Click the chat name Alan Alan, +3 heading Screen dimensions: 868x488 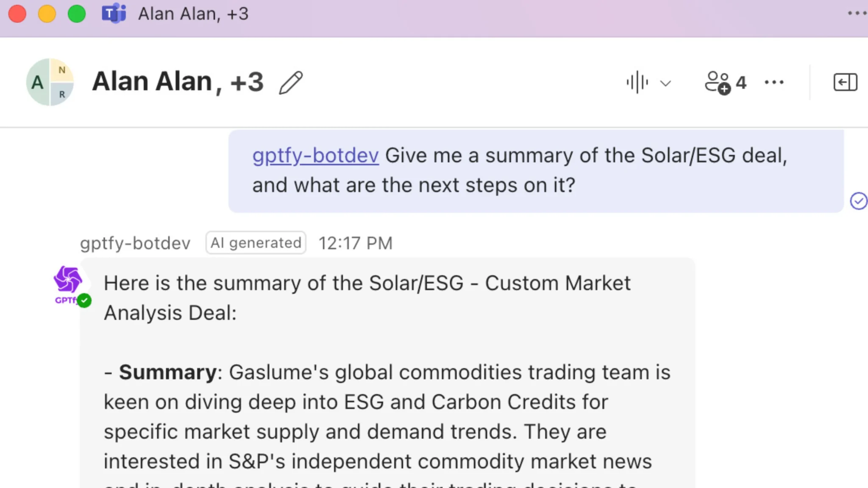pos(178,82)
